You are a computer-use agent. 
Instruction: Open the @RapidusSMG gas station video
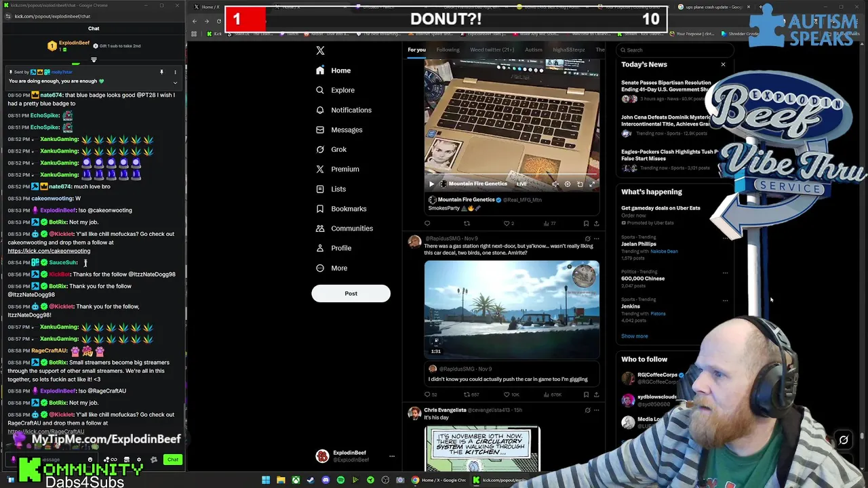pyautogui.click(x=512, y=309)
